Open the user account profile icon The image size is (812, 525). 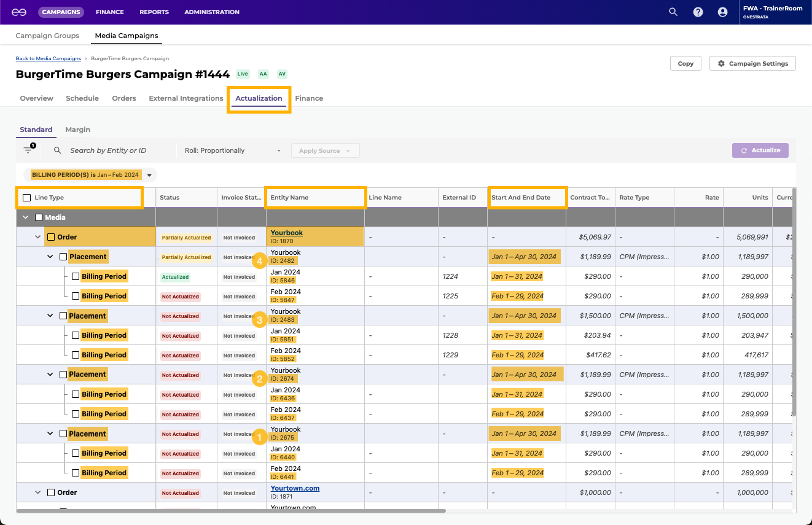[x=722, y=12]
